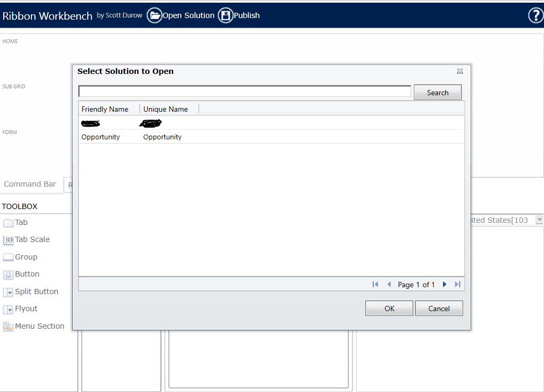Confirm solution selection with OK
The width and height of the screenshot is (544, 392).
tap(389, 308)
